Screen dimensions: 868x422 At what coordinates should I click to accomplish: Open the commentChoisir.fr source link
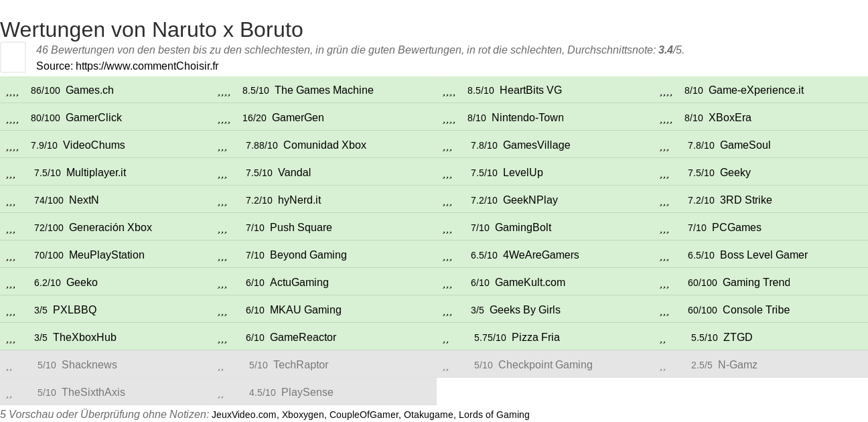click(x=147, y=66)
